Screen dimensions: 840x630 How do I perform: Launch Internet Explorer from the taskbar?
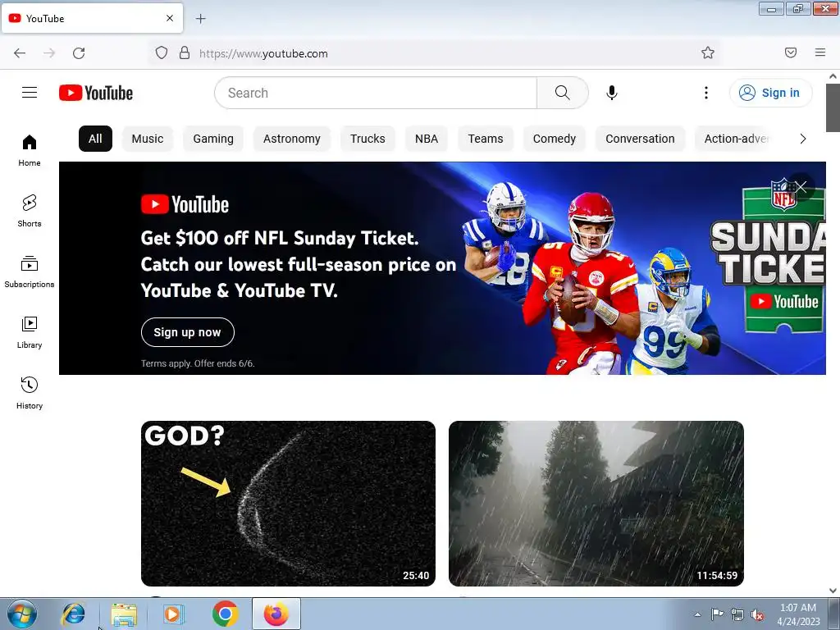coord(73,614)
